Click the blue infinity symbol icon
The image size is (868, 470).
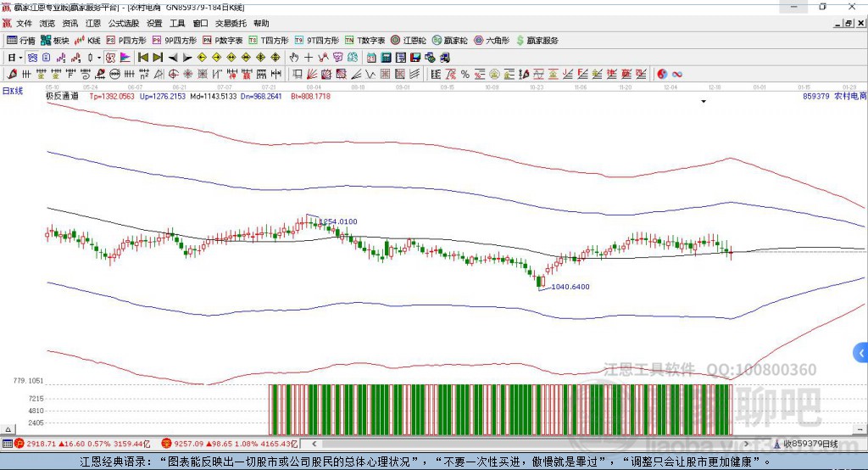pos(677,75)
